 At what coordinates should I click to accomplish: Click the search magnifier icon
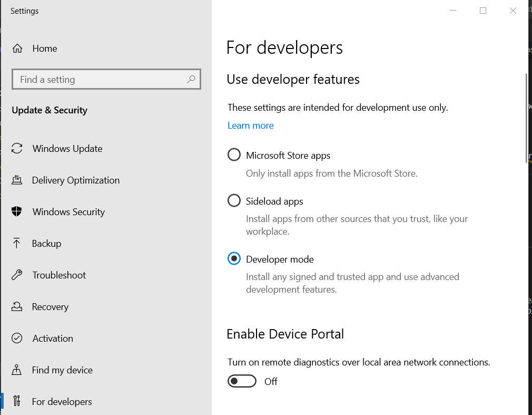[x=191, y=79]
